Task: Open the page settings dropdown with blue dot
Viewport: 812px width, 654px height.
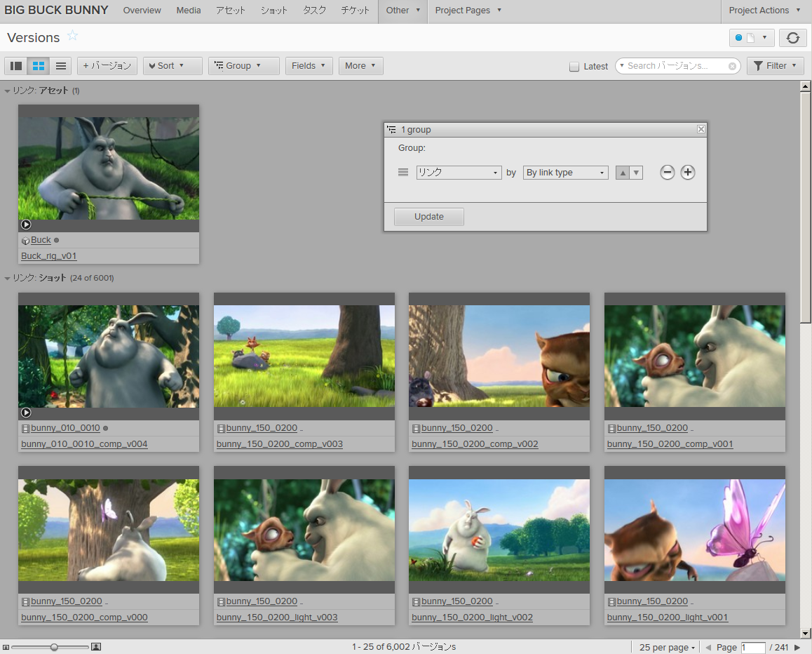Action: point(752,38)
